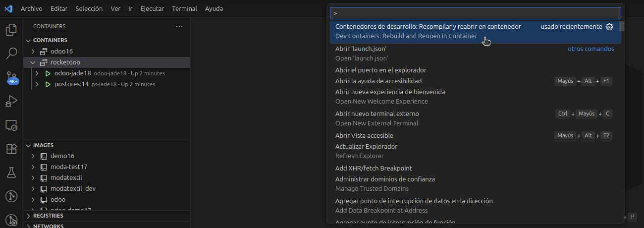Open the Ejecutar menu

click(153, 8)
